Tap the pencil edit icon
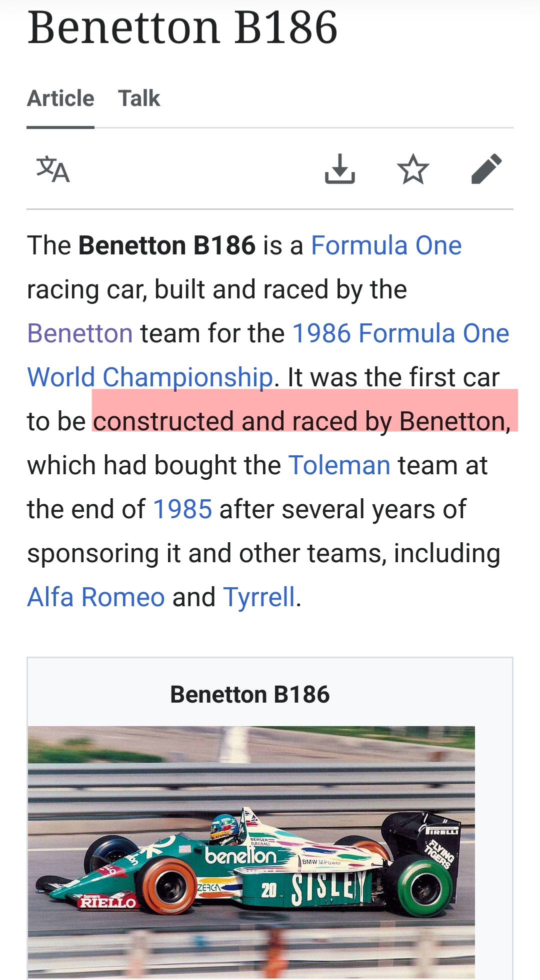The image size is (540, 980). [x=486, y=169]
